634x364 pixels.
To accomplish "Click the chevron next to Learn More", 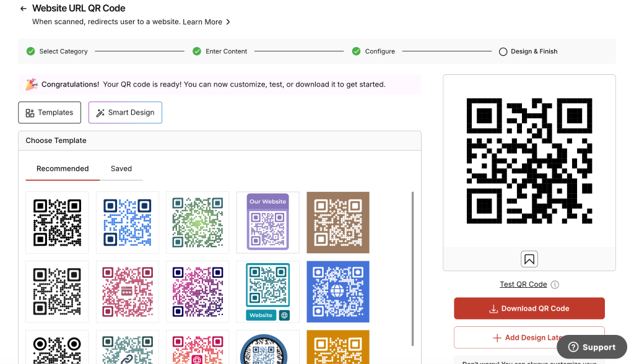I will click(228, 22).
